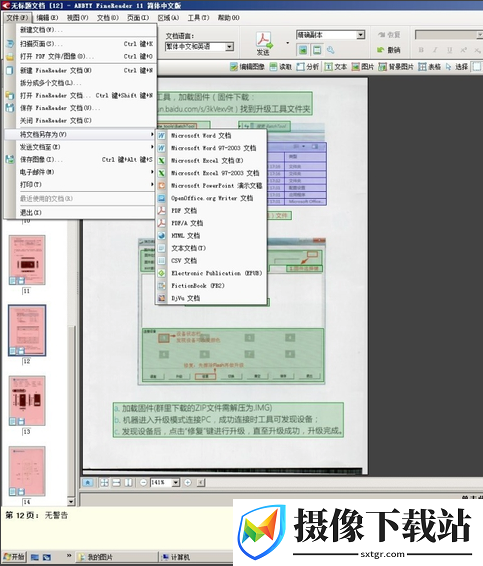483x566 pixels.
Task: Toggle italic formatting button
Action: (435, 50)
